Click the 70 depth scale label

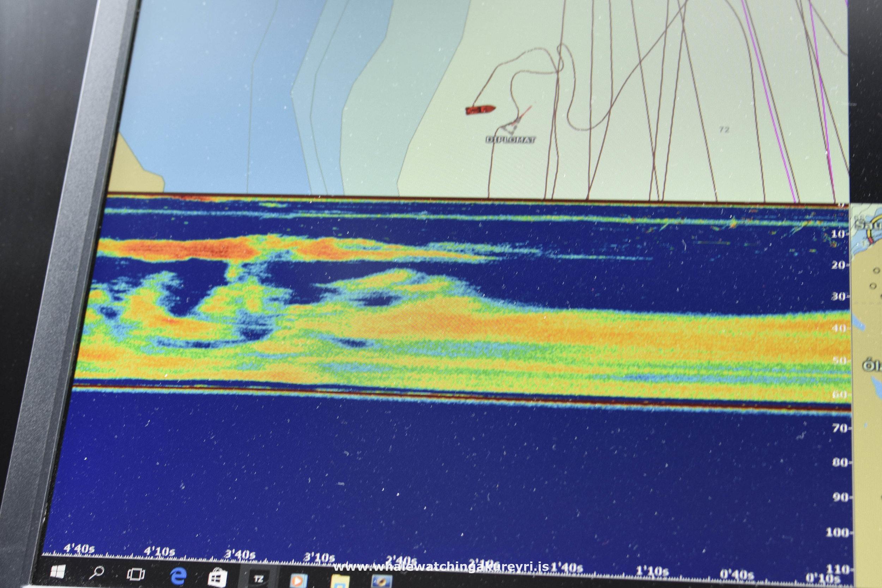point(840,428)
